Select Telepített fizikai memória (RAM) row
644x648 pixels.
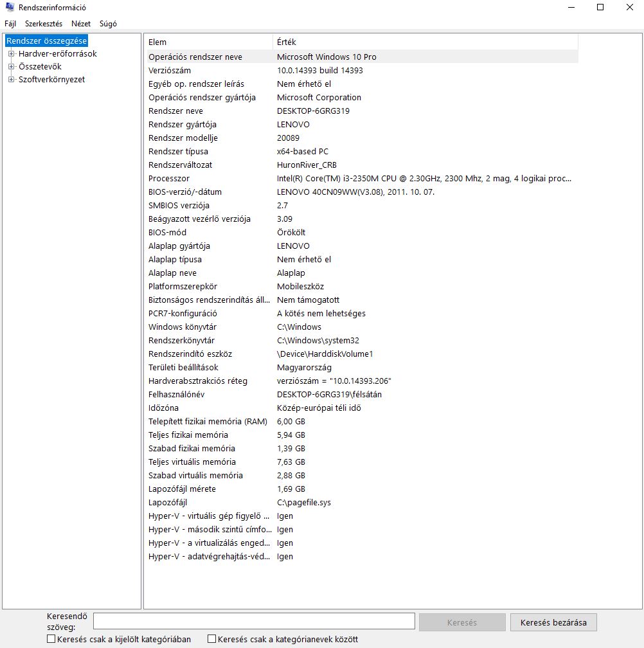pyautogui.click(x=362, y=421)
